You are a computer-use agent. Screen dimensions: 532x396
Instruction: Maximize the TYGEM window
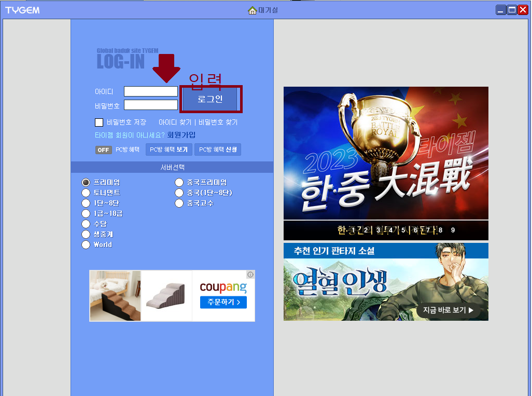pos(512,10)
